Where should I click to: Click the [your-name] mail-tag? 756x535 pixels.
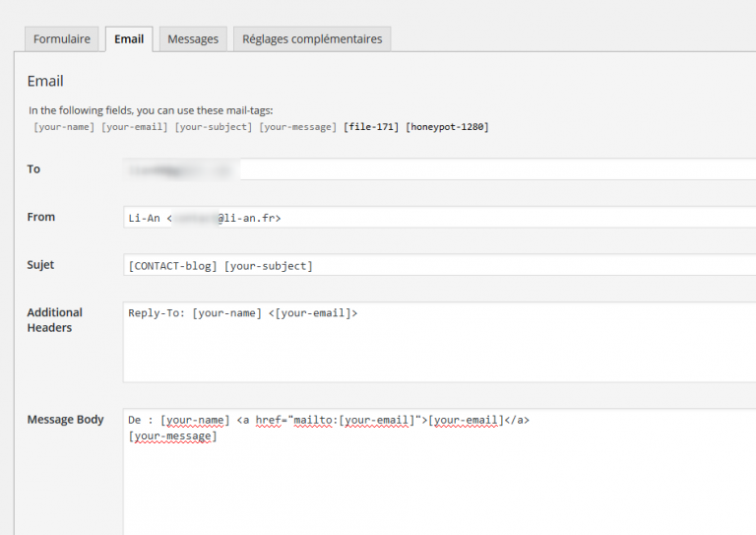[x=64, y=127]
